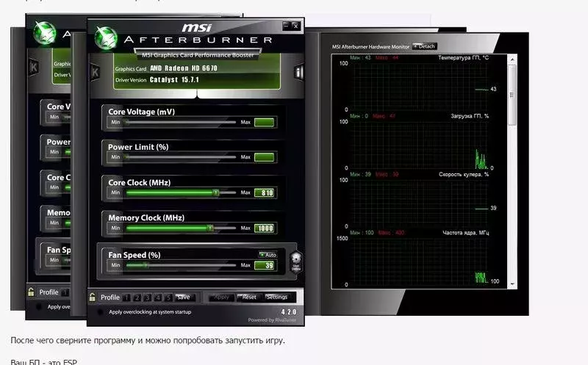The width and height of the screenshot is (588, 365).
Task: Toggle the profile lock icon in front window
Action: (93, 297)
